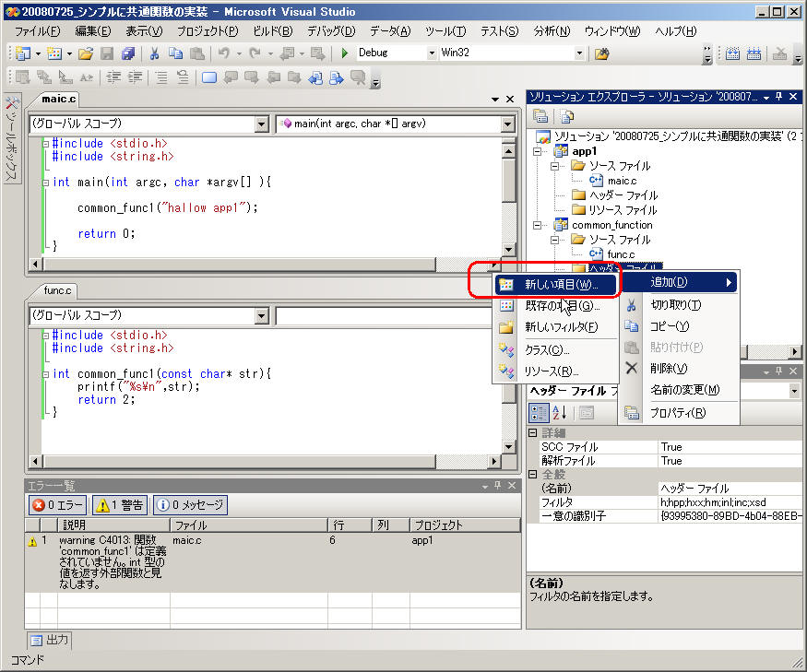This screenshot has width=807, height=672.
Task: Toggle the 0 エラー errors filter
Action: click(58, 505)
